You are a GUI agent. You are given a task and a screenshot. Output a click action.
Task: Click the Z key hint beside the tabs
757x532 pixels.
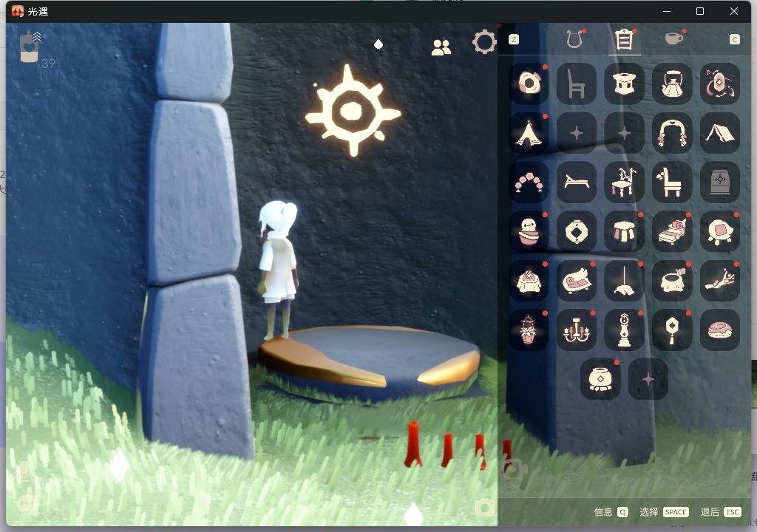[514, 39]
